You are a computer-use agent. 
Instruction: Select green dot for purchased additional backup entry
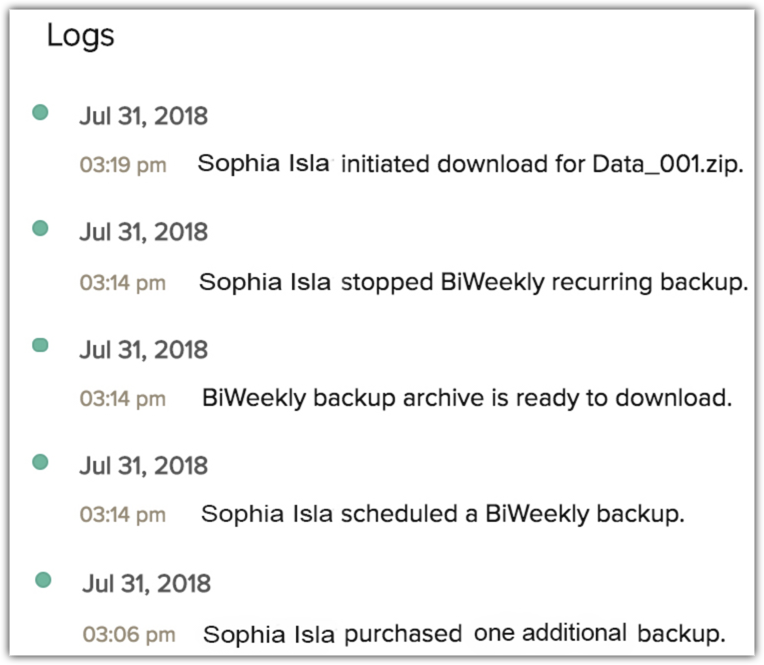click(43, 579)
